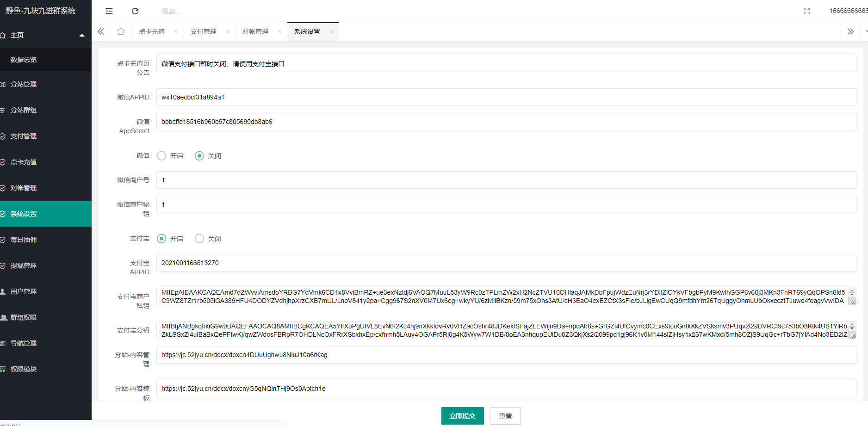The width and height of the screenshot is (868, 426).
Task: Click the refresh icon in top bar
Action: [135, 11]
